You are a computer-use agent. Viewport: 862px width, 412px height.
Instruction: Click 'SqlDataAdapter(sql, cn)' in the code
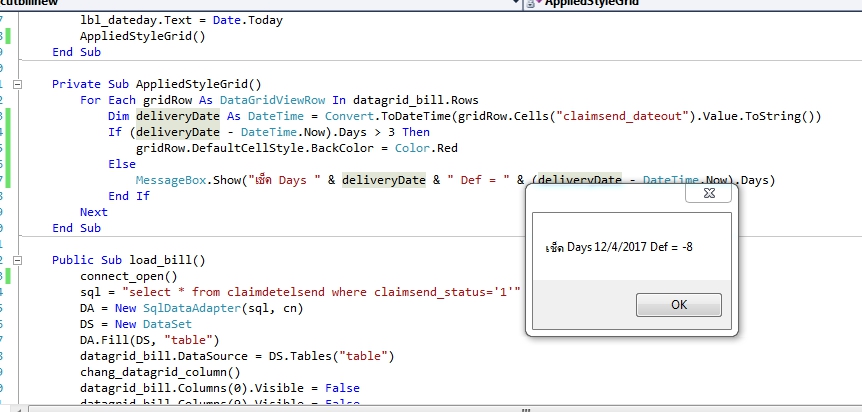point(223,308)
